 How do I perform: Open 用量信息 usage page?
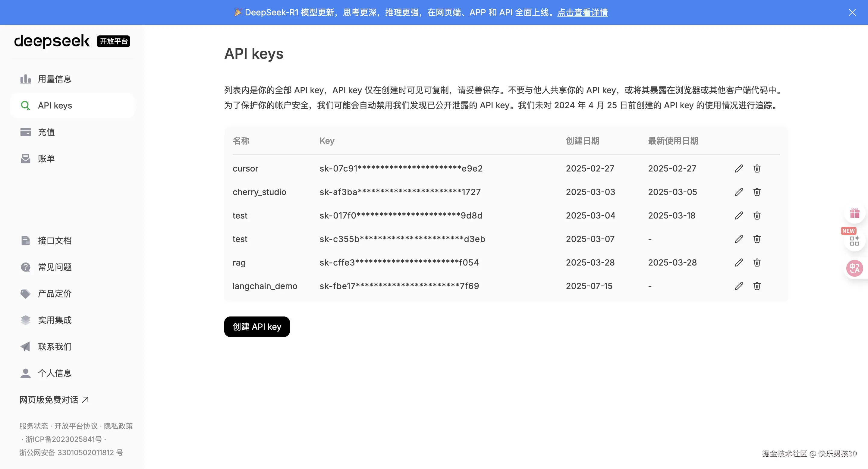pos(54,79)
